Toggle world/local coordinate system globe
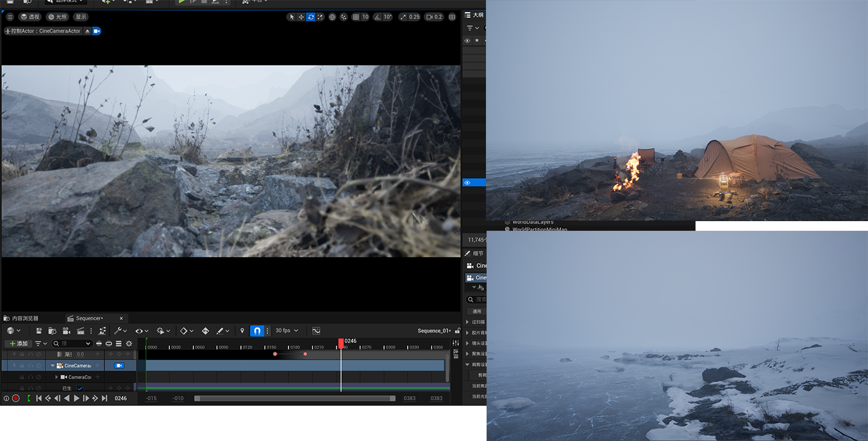 [x=332, y=17]
